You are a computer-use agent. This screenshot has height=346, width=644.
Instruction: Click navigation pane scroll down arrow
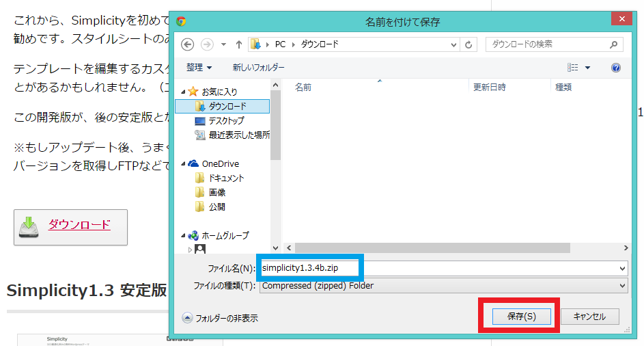click(x=276, y=248)
